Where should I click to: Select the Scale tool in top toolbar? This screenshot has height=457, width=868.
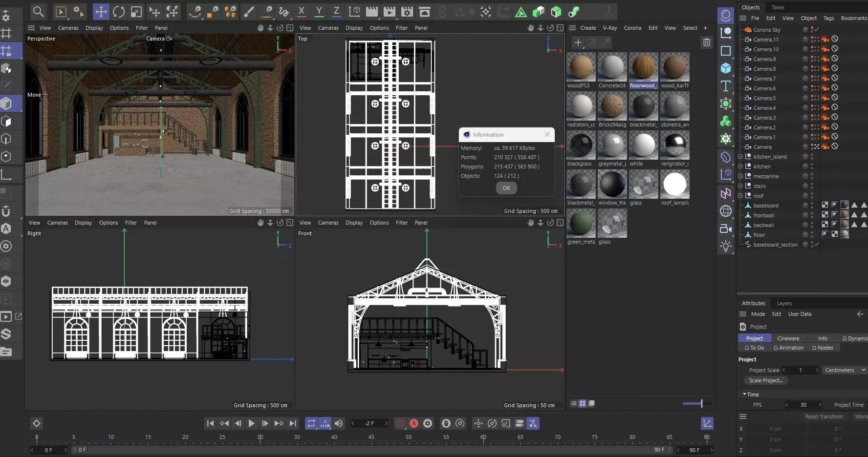coord(136,11)
